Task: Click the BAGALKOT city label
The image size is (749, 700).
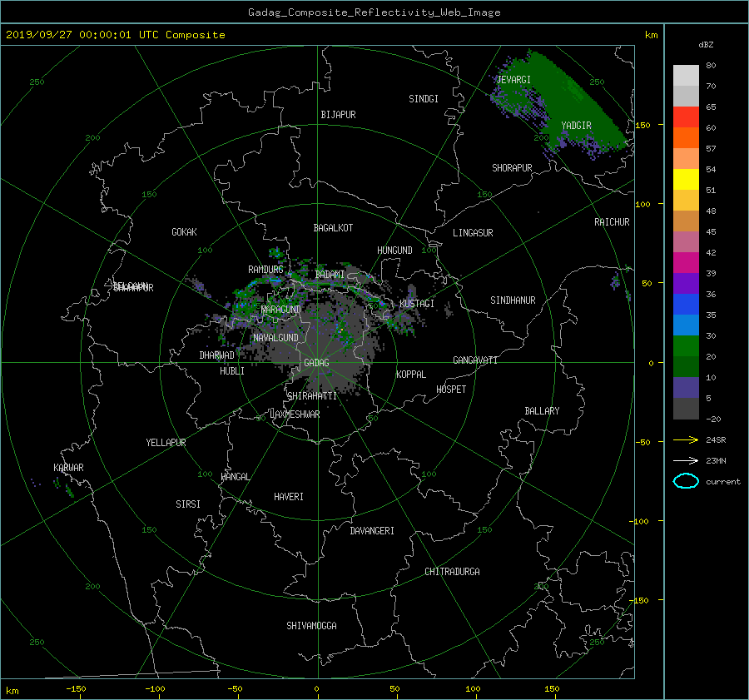Action: click(333, 228)
